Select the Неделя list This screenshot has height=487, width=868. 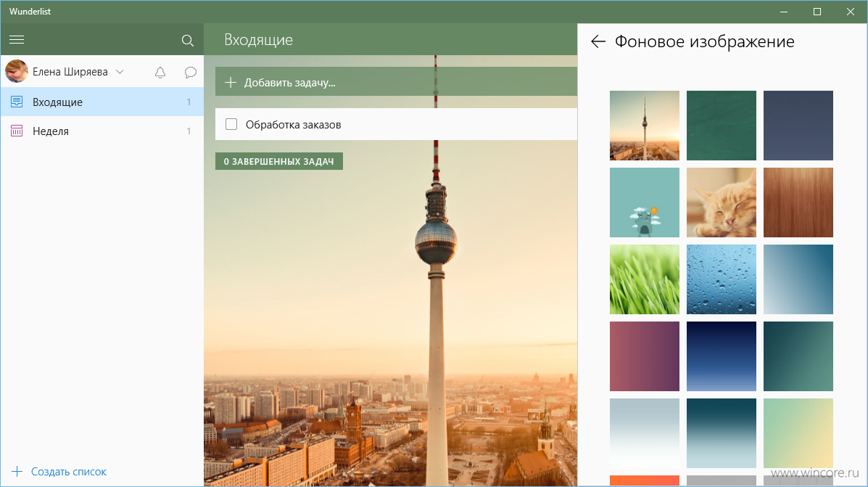[102, 131]
